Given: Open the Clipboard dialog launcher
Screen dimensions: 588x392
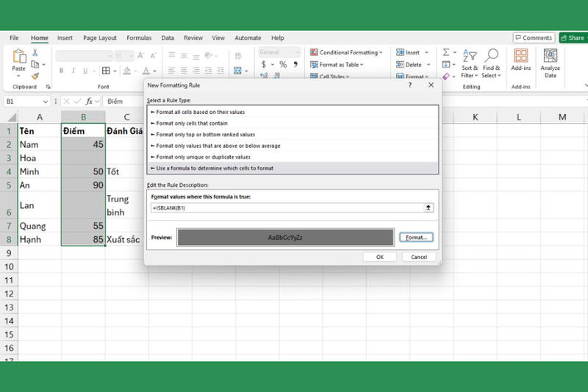Looking at the screenshot, I should point(48,87).
